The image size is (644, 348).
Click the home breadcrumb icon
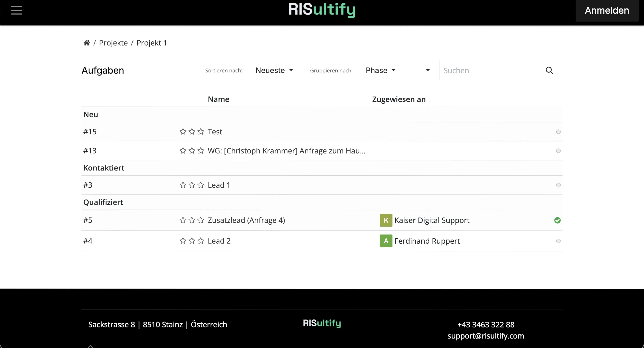tap(87, 43)
